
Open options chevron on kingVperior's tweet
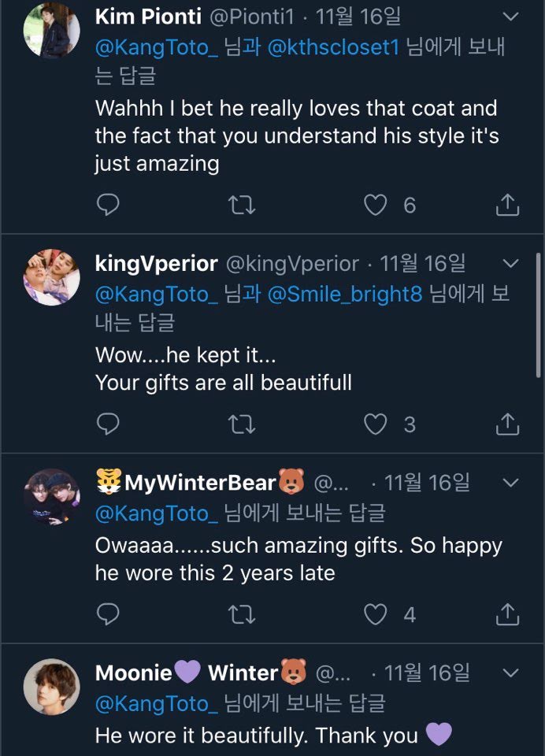click(511, 263)
